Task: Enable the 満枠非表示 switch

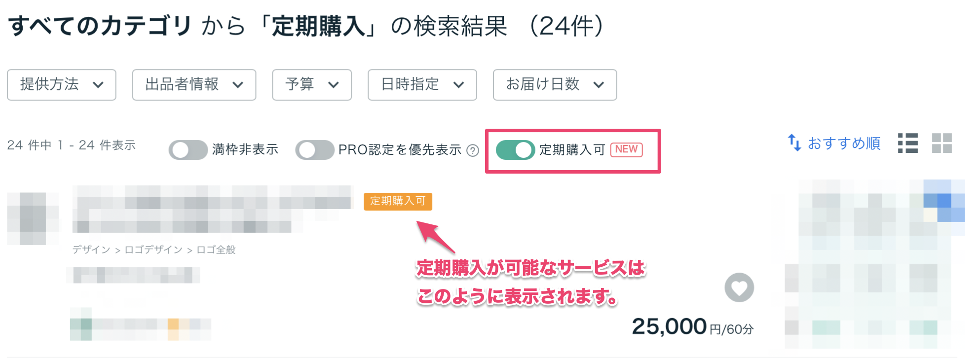Action: [188, 150]
